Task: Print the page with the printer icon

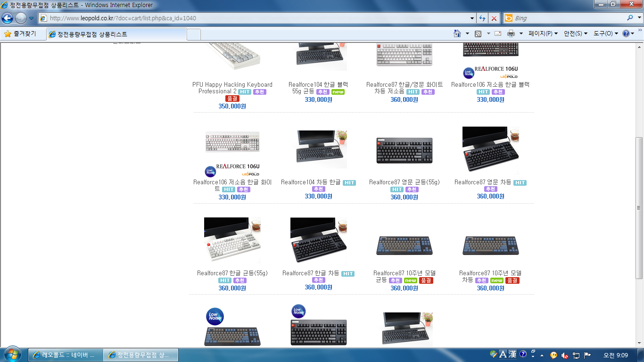Action: [x=511, y=33]
